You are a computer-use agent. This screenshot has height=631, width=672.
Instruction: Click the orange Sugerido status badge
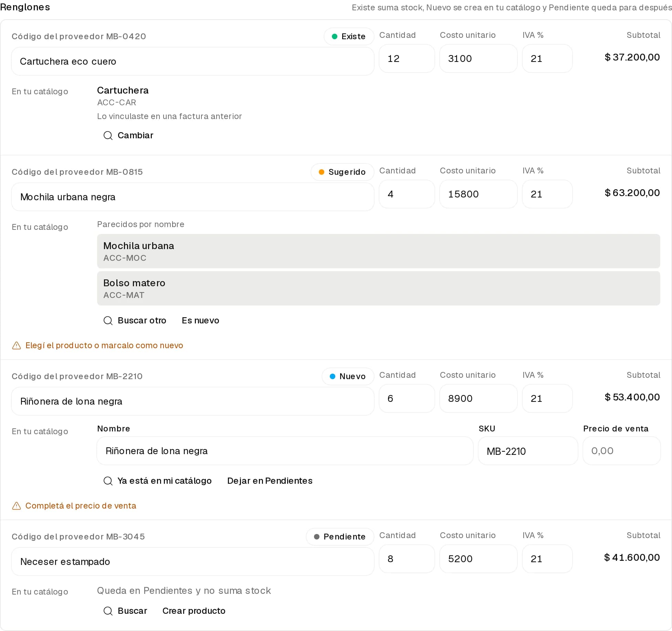[x=342, y=172]
